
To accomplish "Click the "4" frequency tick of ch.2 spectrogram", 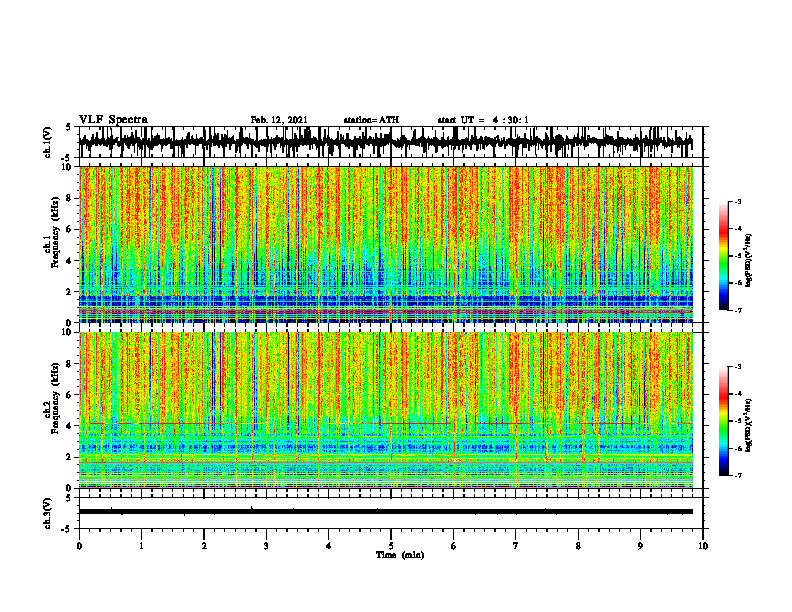I will (x=70, y=426).
